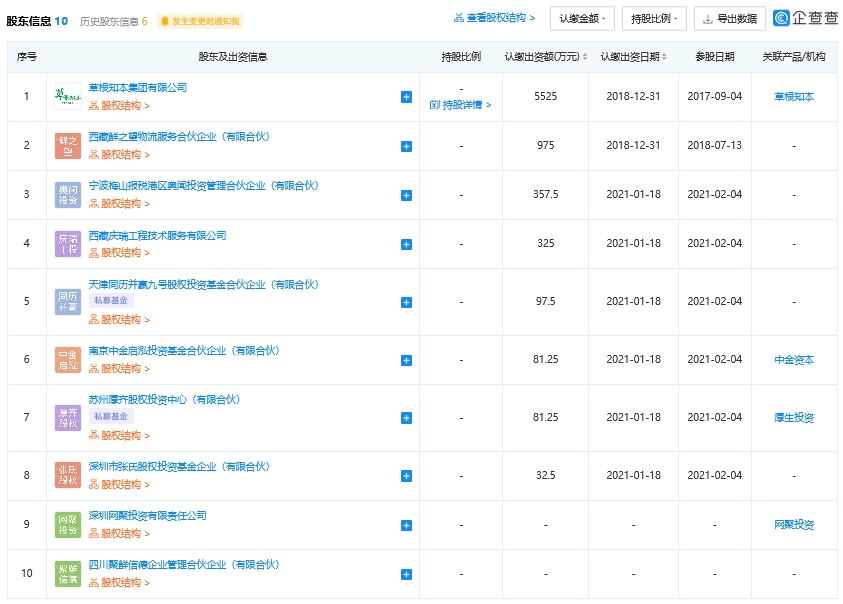Open 厚生投资 related institution link
843x604 pixels.
794,418
